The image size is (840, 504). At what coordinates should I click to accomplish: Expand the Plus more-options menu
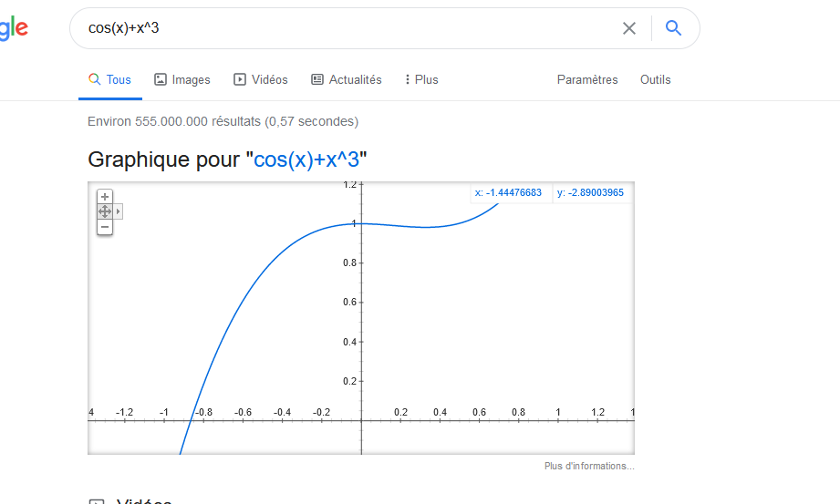pos(421,80)
